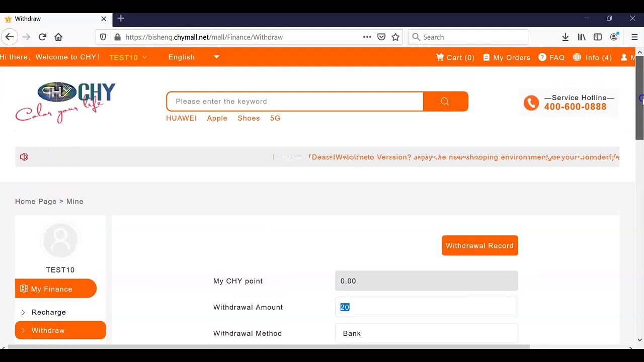Open the My Finance menu
Screen dimensions: 644x362
tap(56, 289)
